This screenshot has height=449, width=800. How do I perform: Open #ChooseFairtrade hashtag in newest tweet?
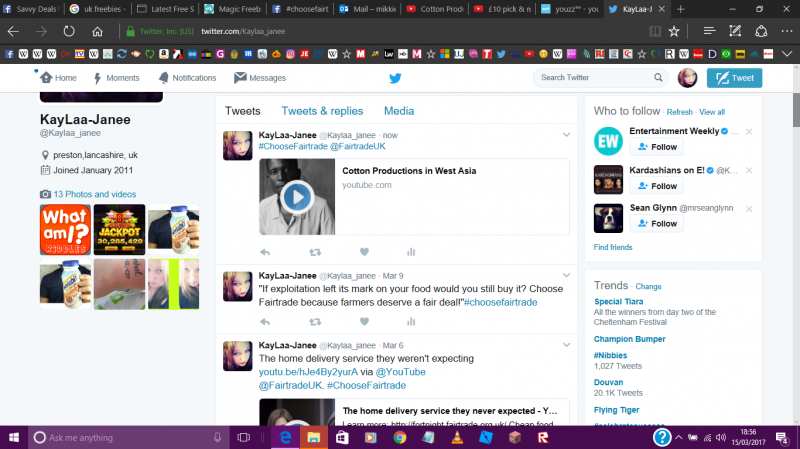click(293, 146)
